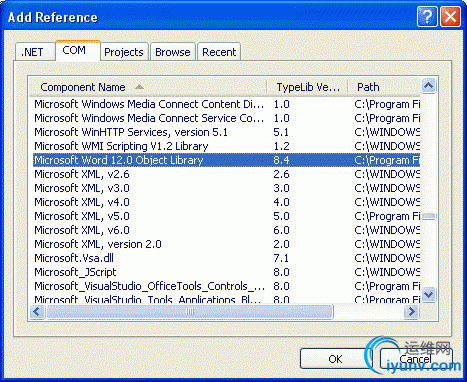Click the 5.1 TypeLib version cell

[281, 132]
